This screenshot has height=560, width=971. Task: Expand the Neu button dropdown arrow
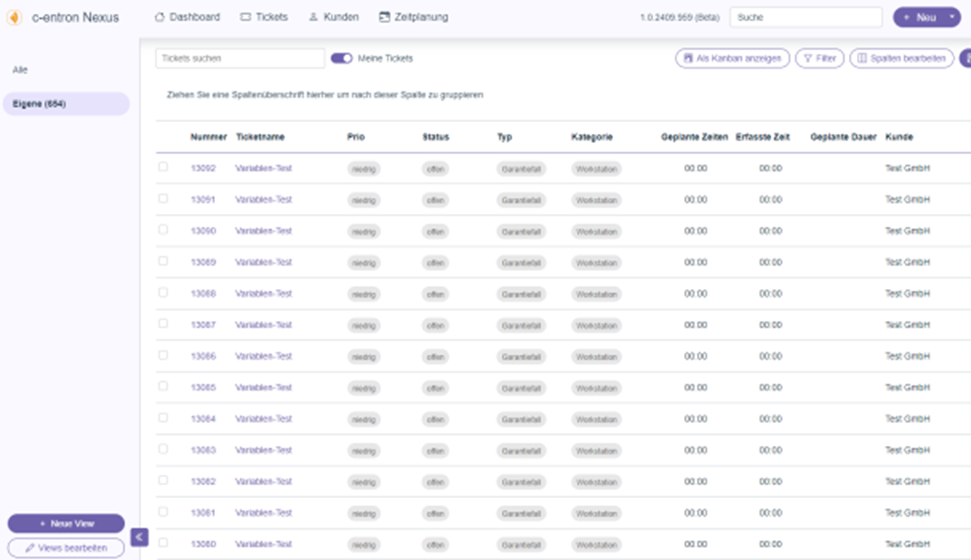coord(952,17)
